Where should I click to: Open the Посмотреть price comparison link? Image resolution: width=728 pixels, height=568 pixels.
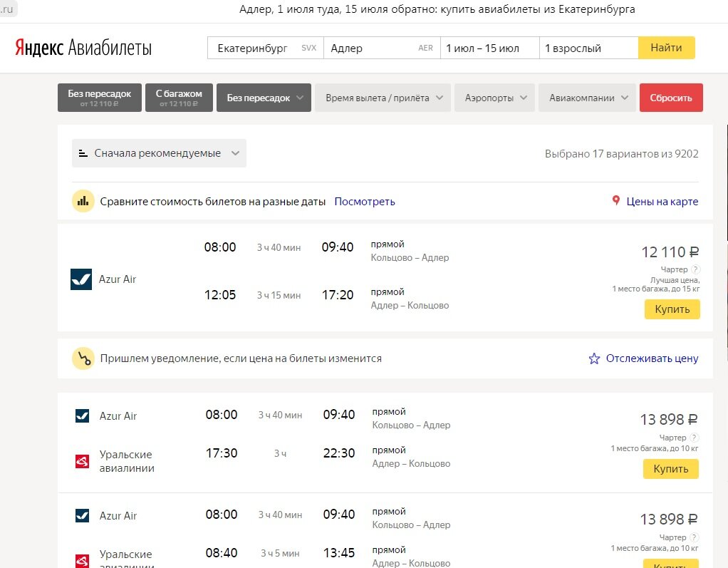[365, 202]
